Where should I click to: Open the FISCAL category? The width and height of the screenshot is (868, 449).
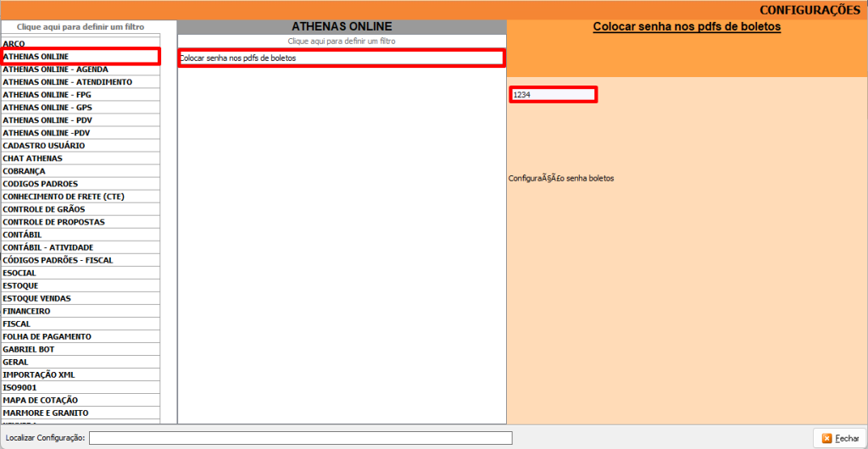81,324
